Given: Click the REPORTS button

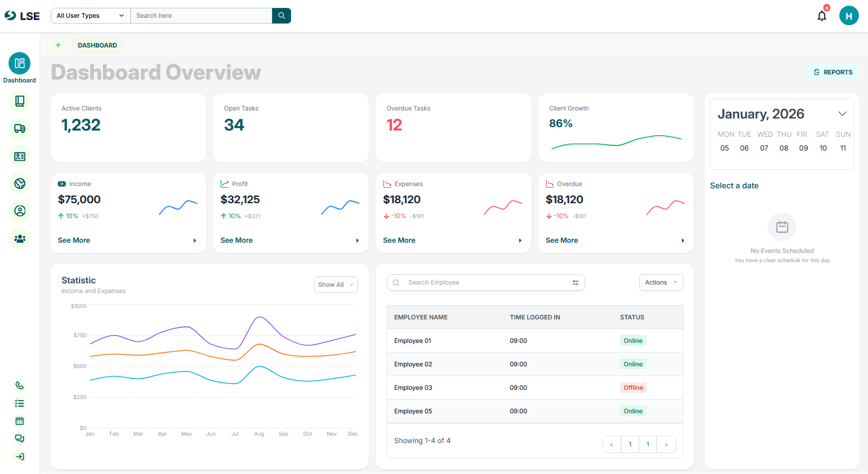Looking at the screenshot, I should (833, 72).
